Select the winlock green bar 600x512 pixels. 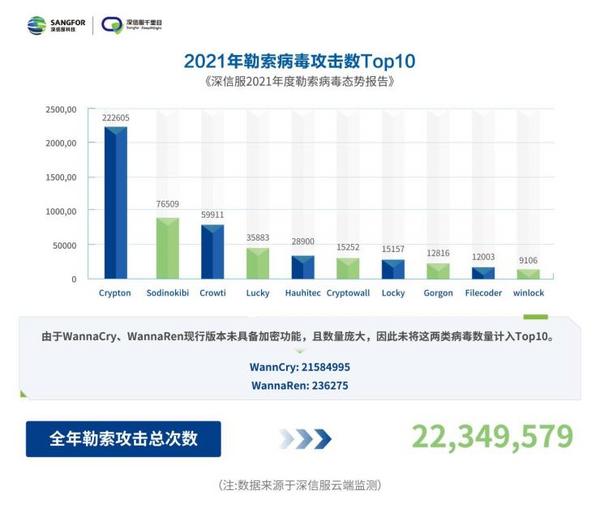tap(528, 274)
